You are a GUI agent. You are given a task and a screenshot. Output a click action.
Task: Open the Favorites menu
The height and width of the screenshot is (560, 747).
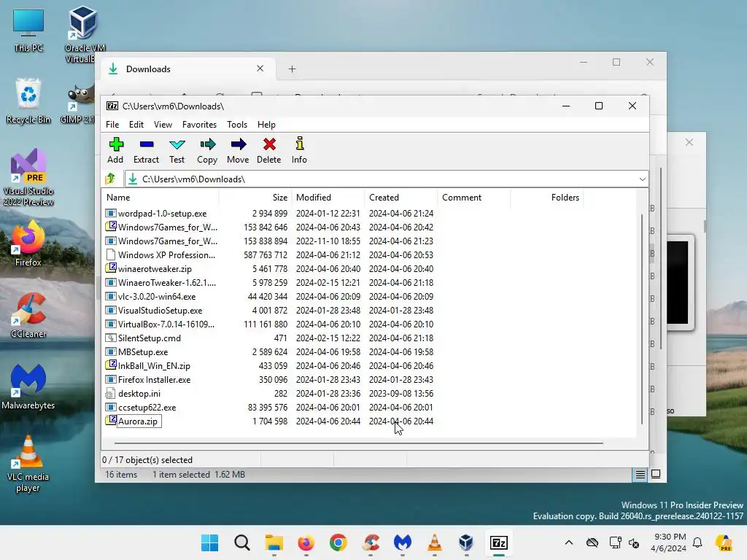pos(199,124)
